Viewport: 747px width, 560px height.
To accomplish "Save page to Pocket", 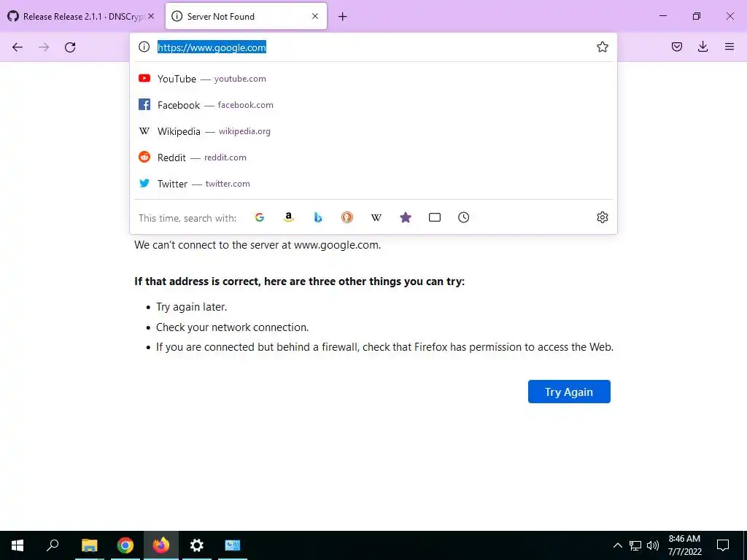I will 676,47.
